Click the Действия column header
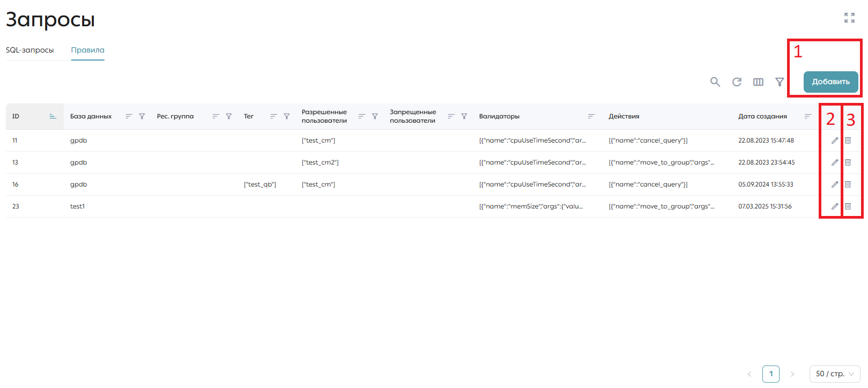The width and height of the screenshot is (868, 388). (624, 116)
